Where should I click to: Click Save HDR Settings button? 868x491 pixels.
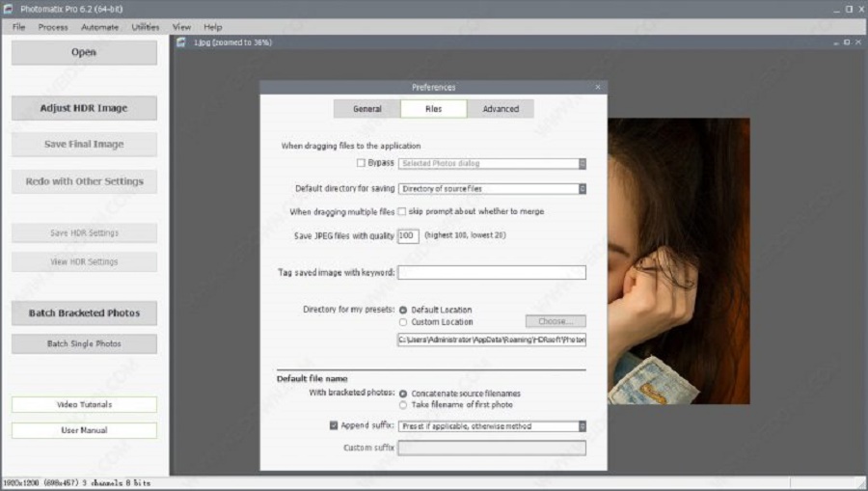(84, 233)
